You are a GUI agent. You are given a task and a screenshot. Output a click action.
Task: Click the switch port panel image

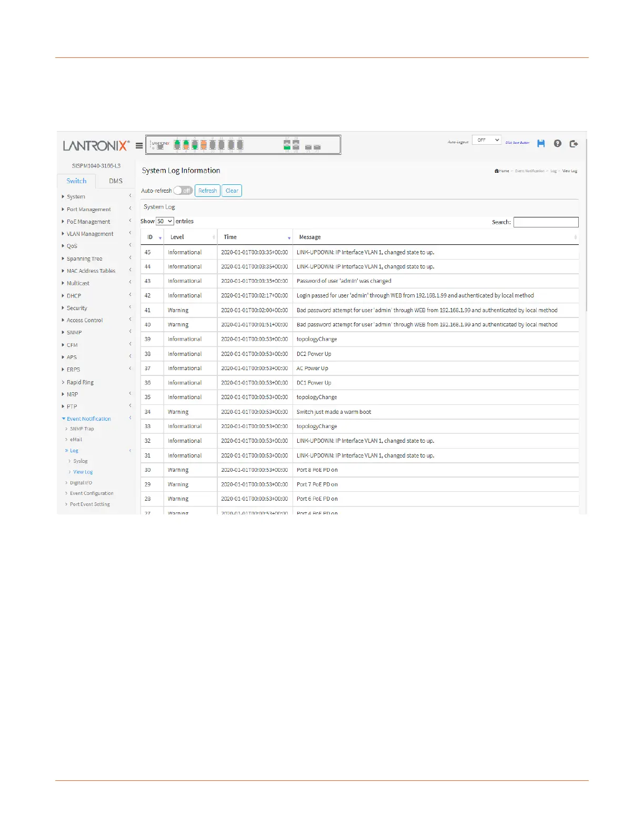(243, 145)
